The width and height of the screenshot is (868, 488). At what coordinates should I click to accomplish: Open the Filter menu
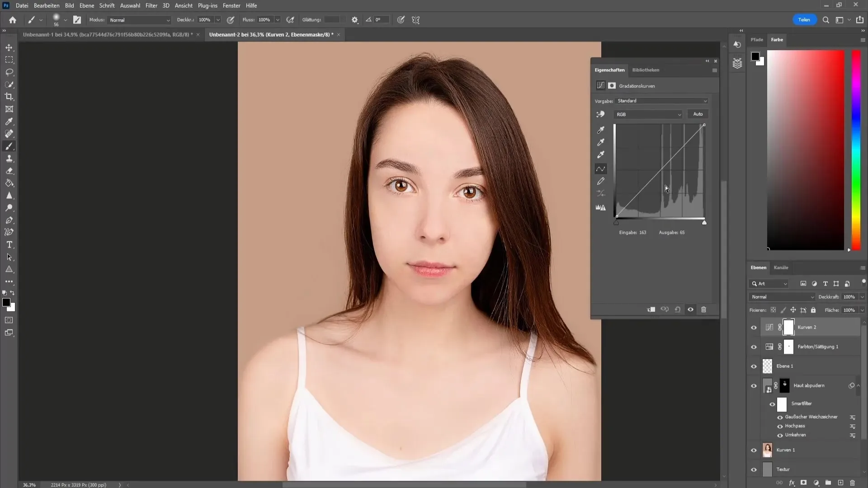pyautogui.click(x=151, y=5)
